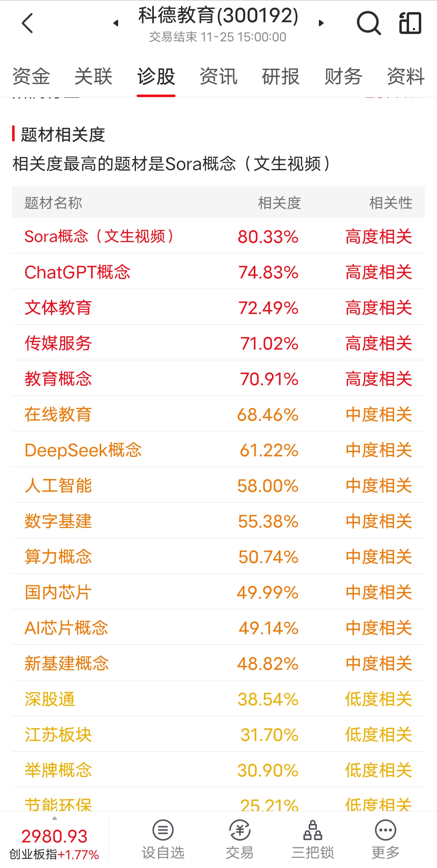Open the search magnifier icon
The width and height of the screenshot is (437, 868).
pos(368,23)
